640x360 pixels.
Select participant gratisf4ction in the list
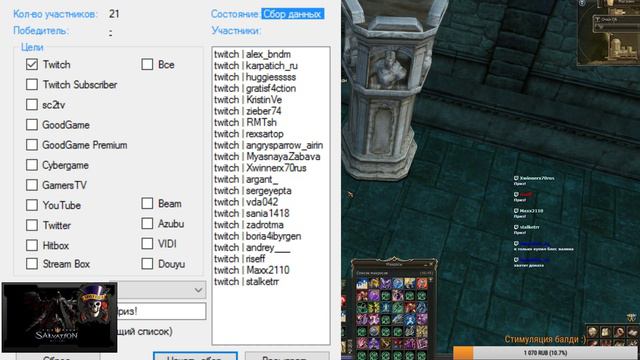click(255, 89)
